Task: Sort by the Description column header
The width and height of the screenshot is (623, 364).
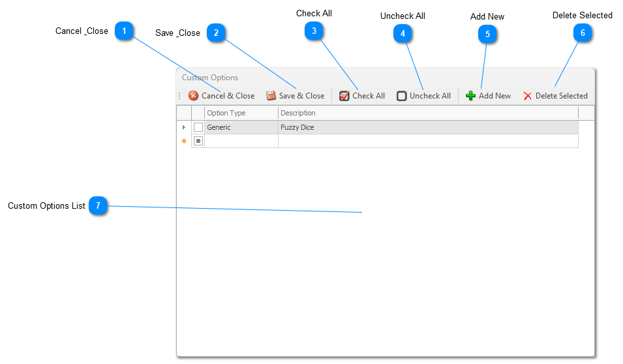Action: click(x=429, y=113)
